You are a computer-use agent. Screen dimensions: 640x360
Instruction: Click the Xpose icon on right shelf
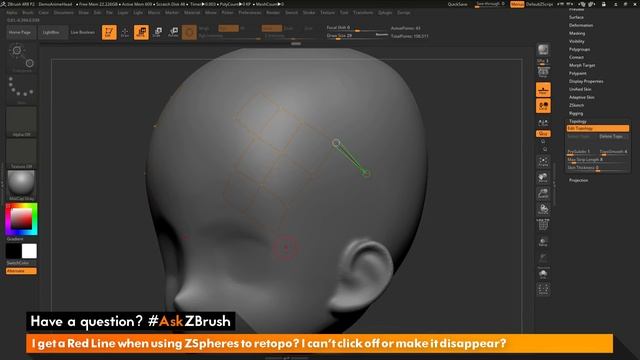[543, 289]
